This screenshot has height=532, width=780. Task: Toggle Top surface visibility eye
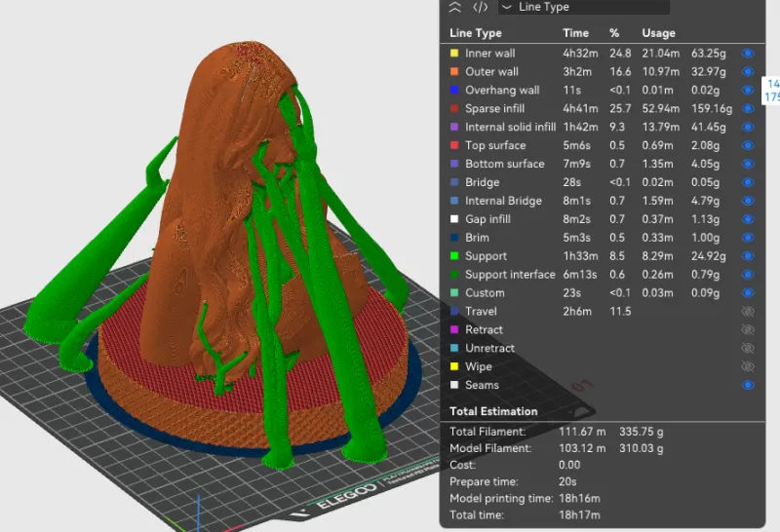click(x=748, y=145)
